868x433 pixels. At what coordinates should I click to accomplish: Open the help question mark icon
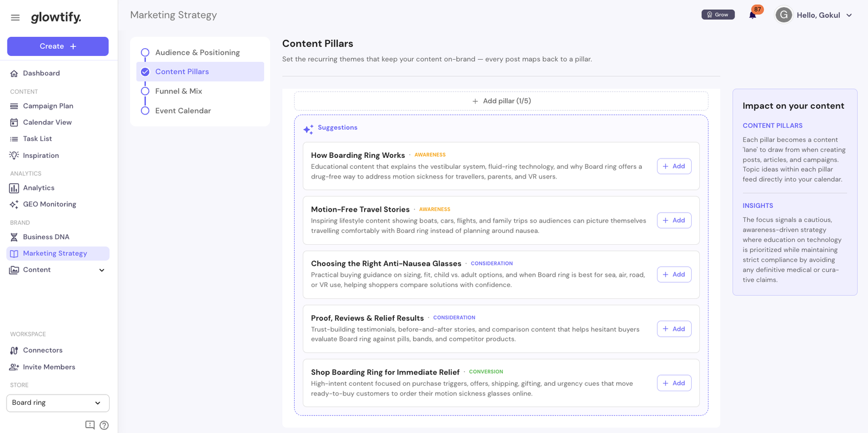[104, 425]
